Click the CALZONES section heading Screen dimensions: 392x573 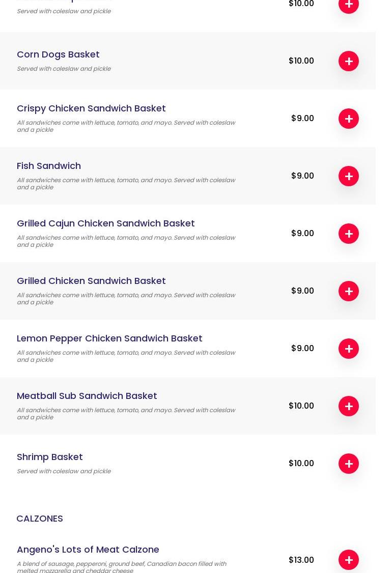(x=40, y=519)
